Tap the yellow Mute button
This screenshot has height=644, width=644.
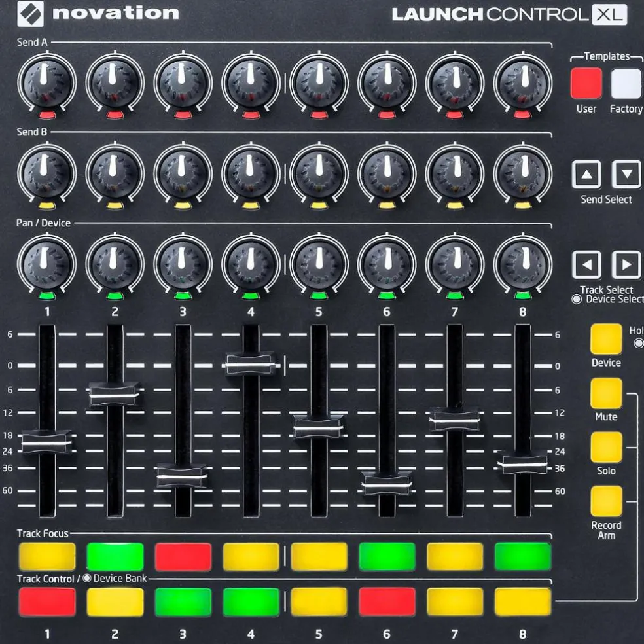pos(606,393)
